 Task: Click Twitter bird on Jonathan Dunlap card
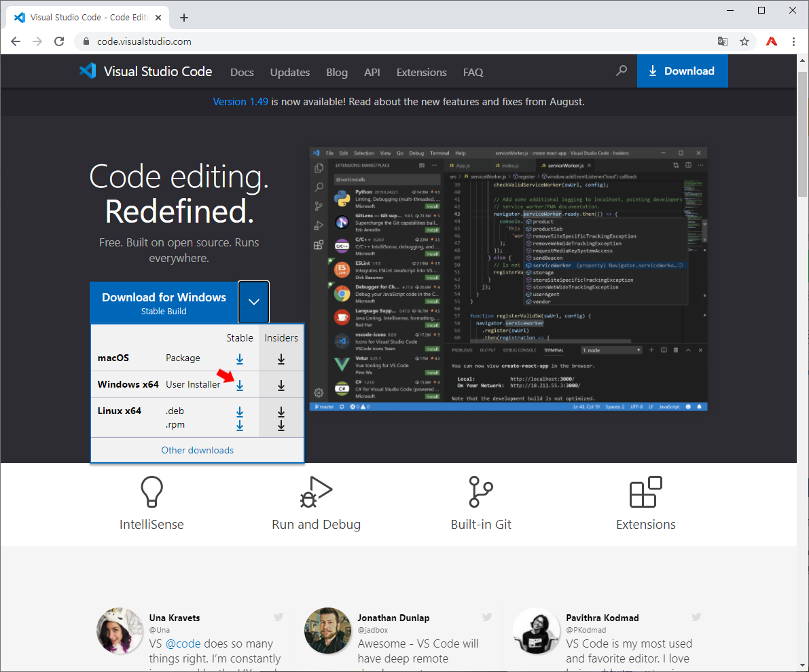pyautogui.click(x=487, y=617)
